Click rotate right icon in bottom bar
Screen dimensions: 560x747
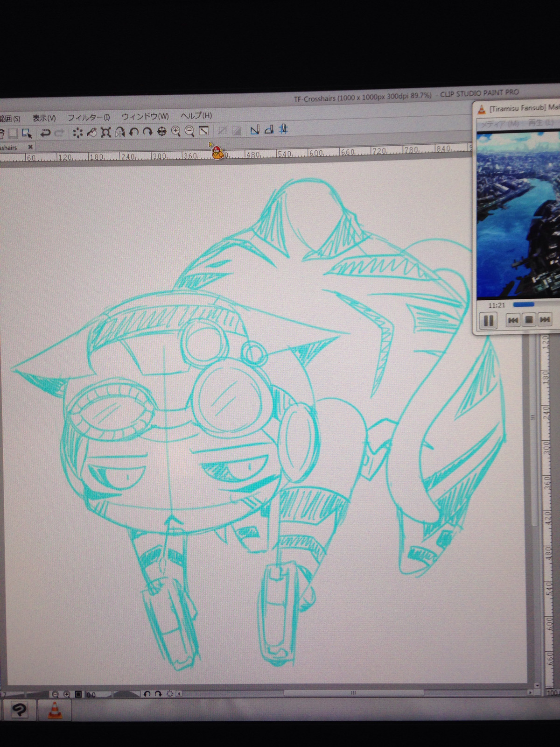pos(158,694)
